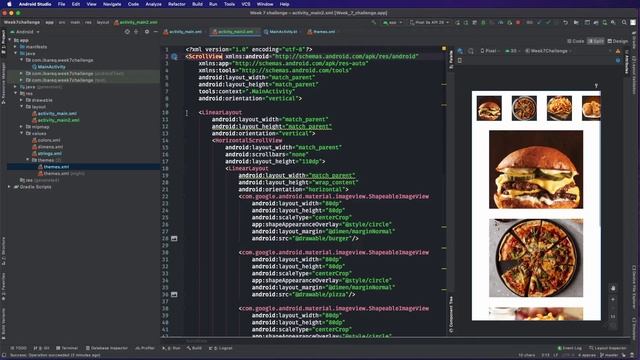Click the project panel settings gear icon
640x360 pixels.
pos(147,32)
